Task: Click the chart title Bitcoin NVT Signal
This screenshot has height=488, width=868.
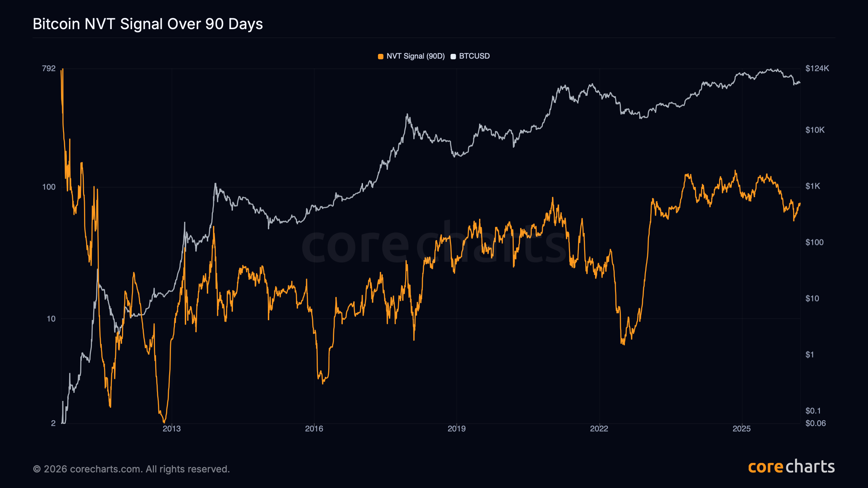Action: pyautogui.click(x=148, y=24)
